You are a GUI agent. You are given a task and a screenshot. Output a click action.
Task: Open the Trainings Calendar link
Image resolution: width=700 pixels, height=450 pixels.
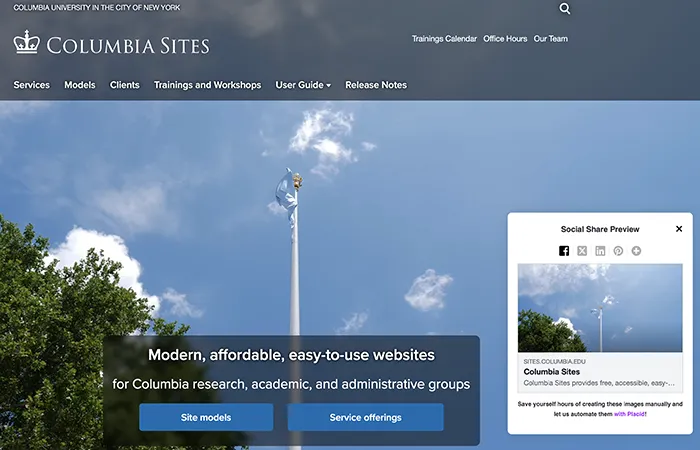pos(444,39)
